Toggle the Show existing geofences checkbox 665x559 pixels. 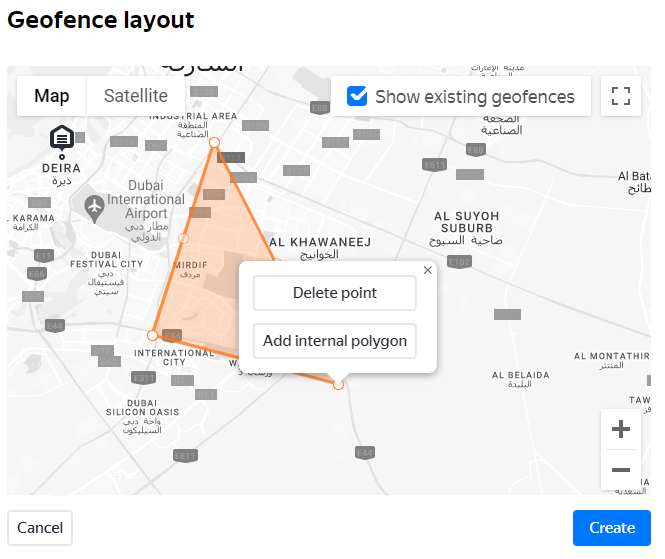click(x=357, y=96)
